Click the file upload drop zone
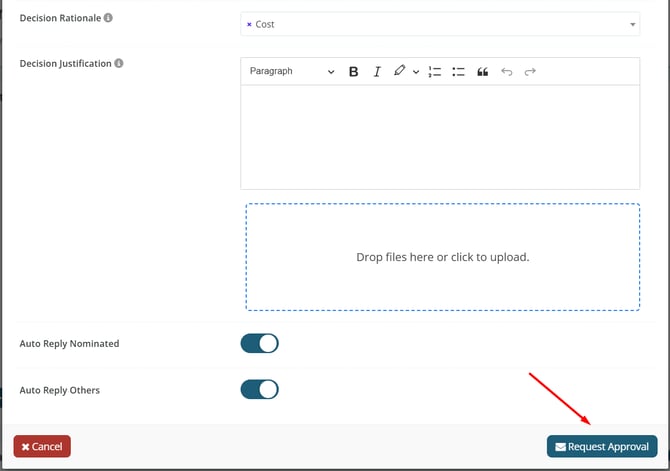This screenshot has width=670, height=471. click(442, 257)
